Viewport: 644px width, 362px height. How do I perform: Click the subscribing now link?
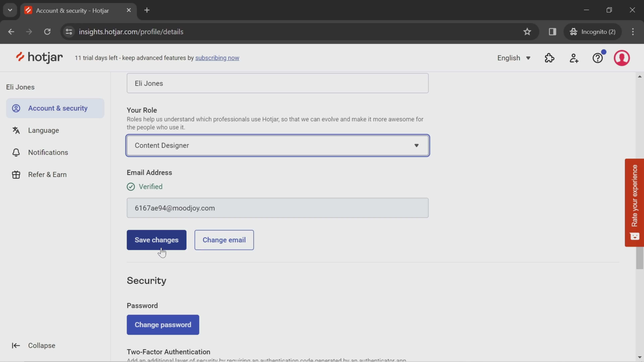tap(217, 58)
